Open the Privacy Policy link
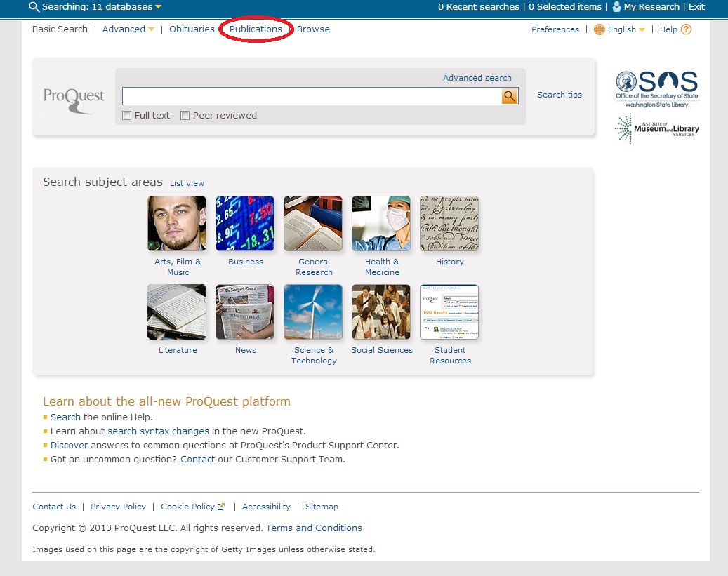The height and width of the screenshot is (576, 728). (119, 507)
